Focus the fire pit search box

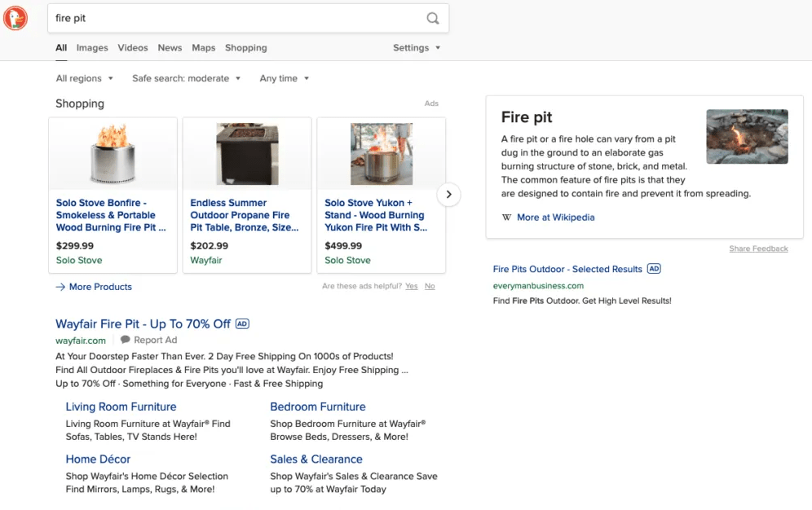248,19
